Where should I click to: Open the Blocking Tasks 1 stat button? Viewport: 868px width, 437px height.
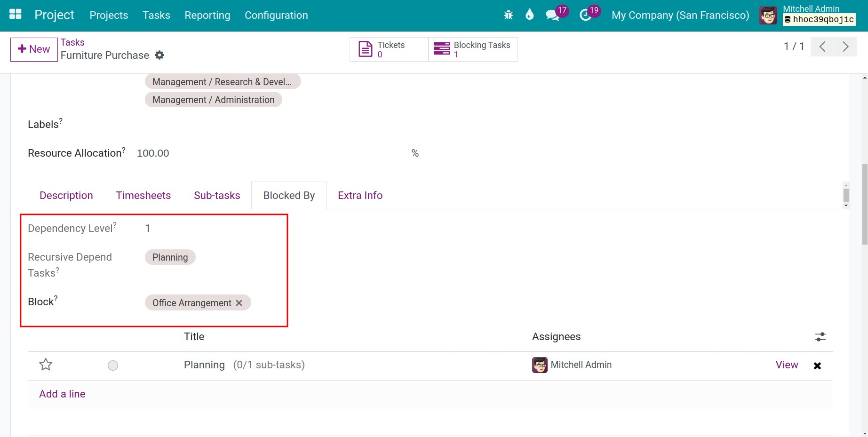click(x=473, y=49)
